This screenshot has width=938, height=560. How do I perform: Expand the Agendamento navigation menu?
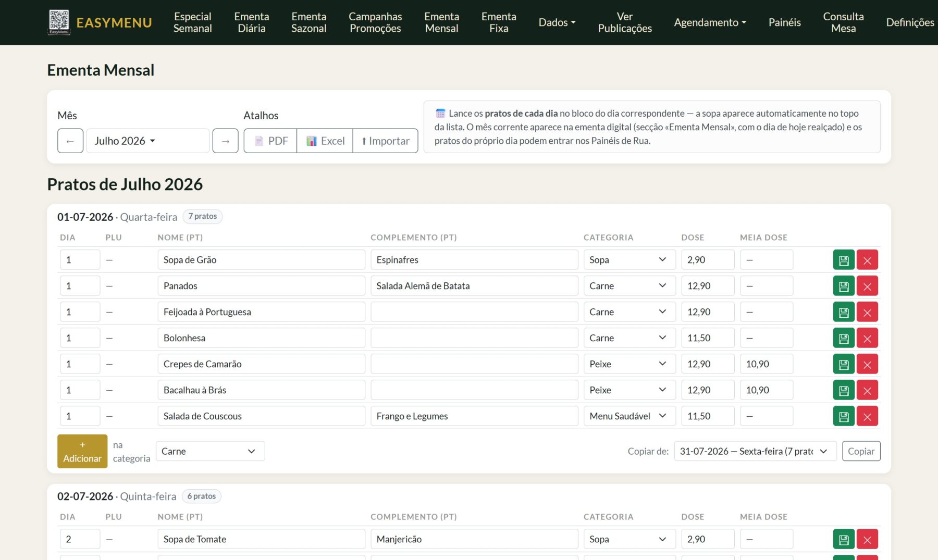click(710, 22)
